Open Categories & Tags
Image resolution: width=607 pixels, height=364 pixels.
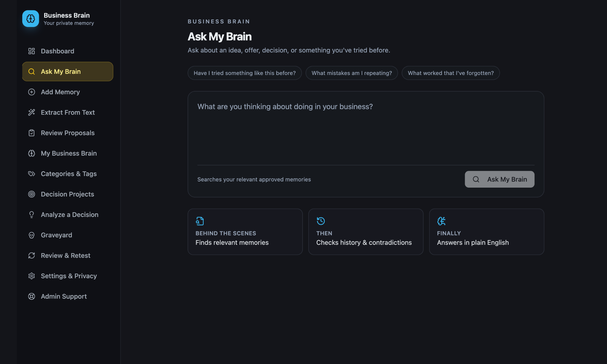(68, 174)
